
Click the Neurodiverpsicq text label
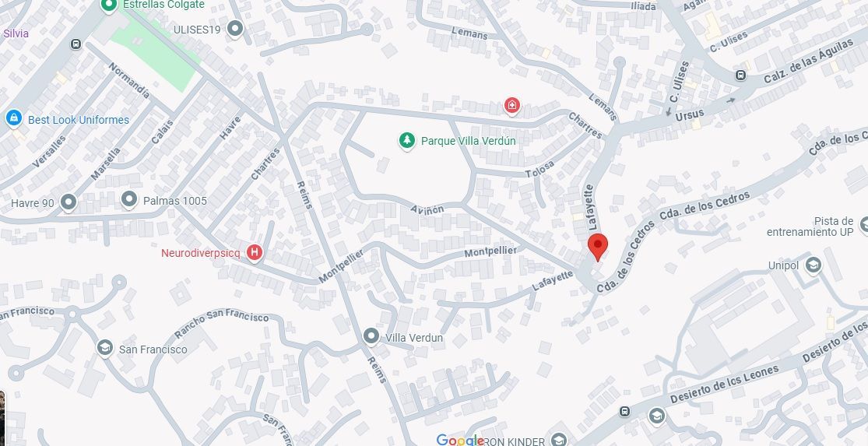(x=201, y=254)
